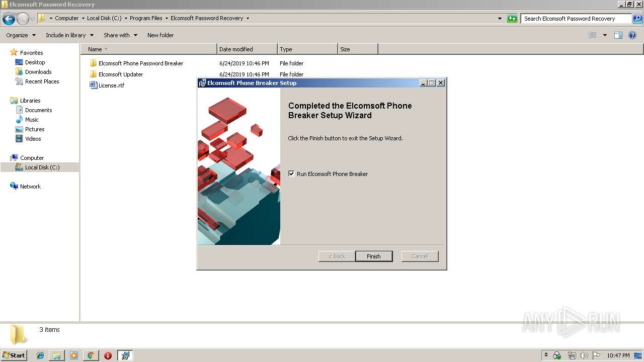The width and height of the screenshot is (644, 362).
Task: Open Windows Media Player from the taskbar
Action: pos(74,355)
